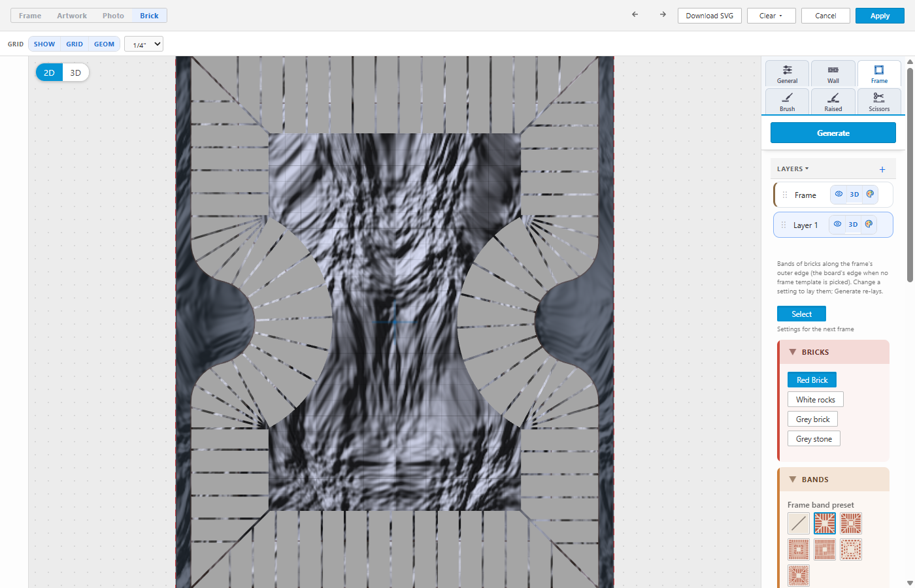Viewport: 915px width, 588px height.
Task: Activate the Scissors tool
Action: 879,101
